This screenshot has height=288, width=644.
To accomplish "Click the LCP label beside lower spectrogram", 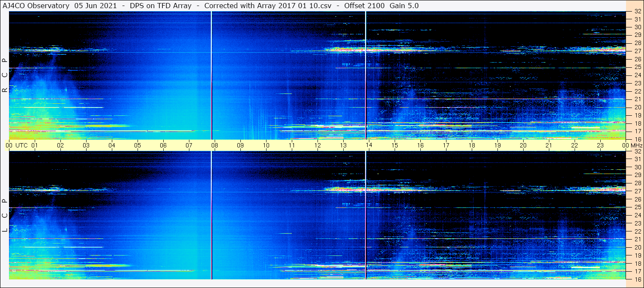I will click(5, 216).
